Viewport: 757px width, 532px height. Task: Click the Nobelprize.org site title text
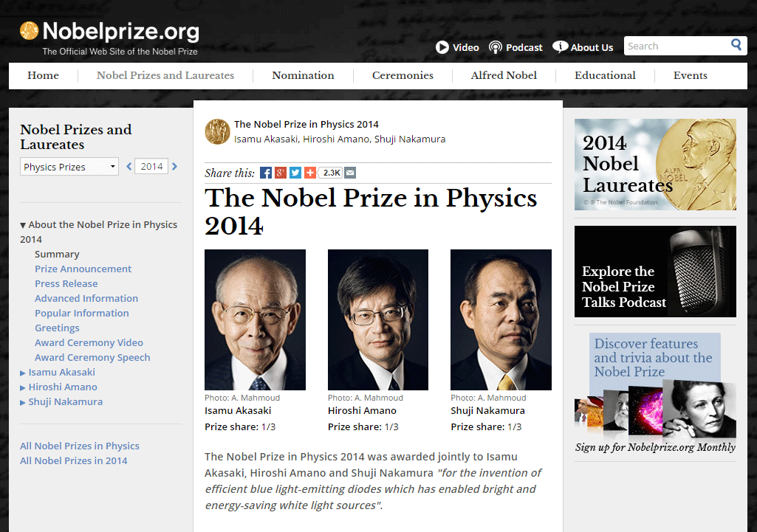coord(120,31)
